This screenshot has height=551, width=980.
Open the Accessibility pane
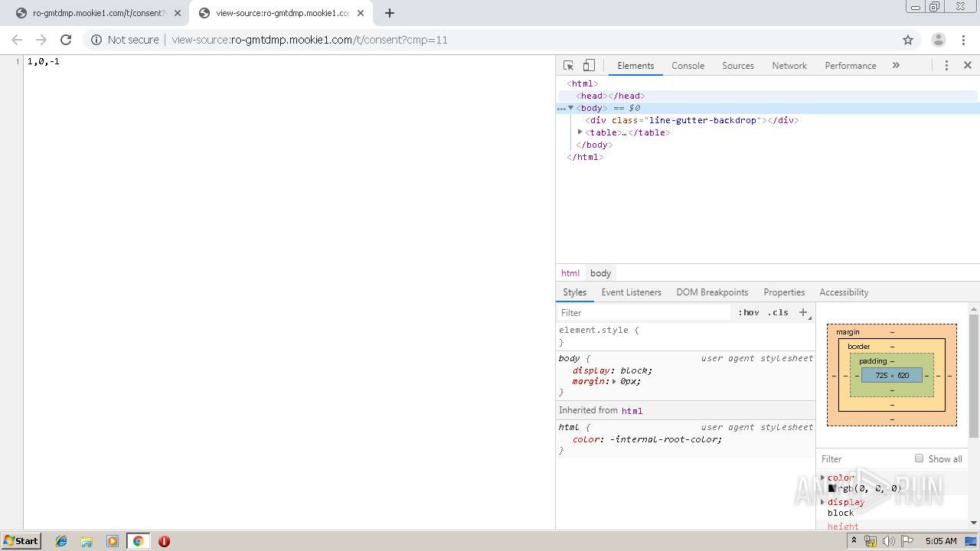[x=844, y=292]
